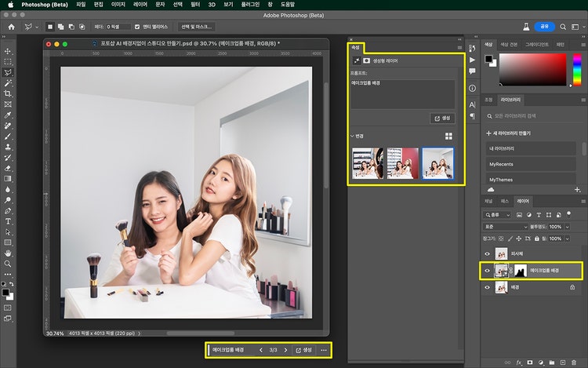The image size is (588, 368).
Task: Select the Magic Wand tool
Action: click(8, 82)
